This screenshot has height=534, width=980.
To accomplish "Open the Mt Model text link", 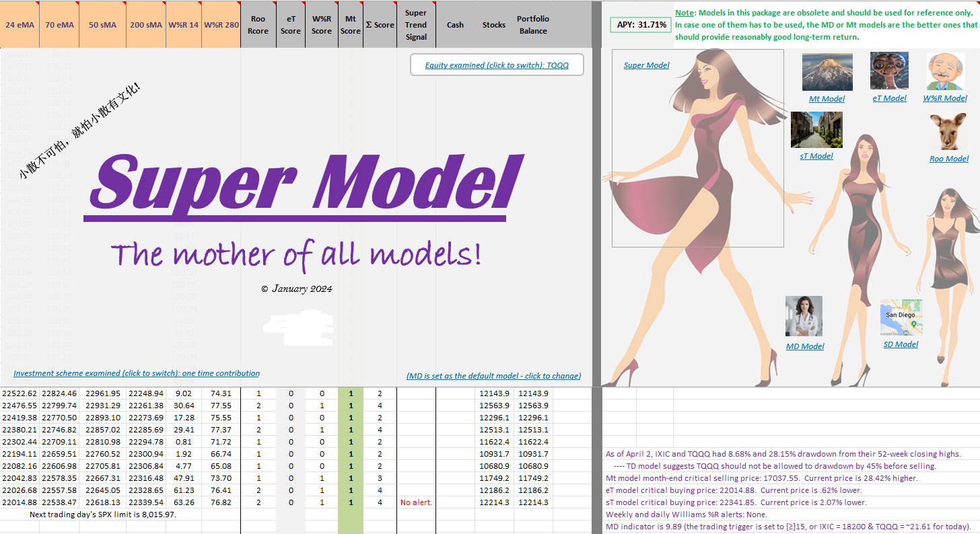I will 827,99.
